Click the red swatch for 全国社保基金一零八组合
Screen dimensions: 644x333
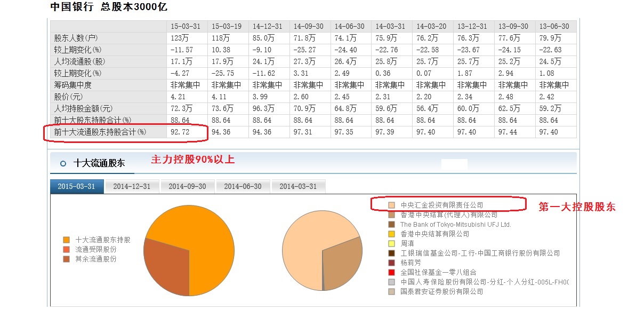[392, 272]
